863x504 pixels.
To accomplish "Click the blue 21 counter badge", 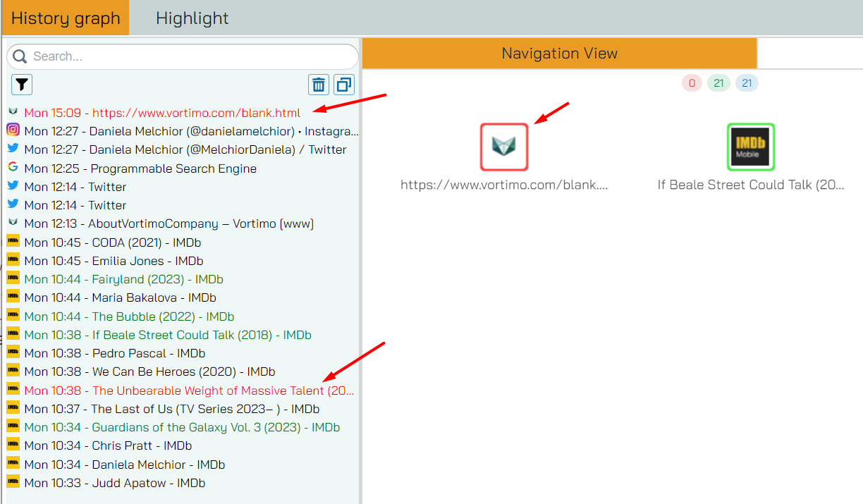I will click(x=747, y=83).
